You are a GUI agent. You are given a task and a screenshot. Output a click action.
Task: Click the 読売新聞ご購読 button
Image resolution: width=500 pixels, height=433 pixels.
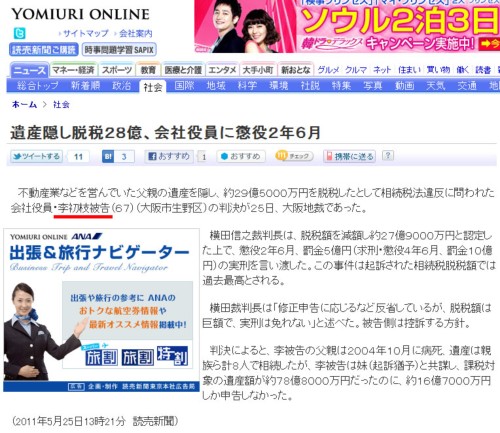click(44, 50)
